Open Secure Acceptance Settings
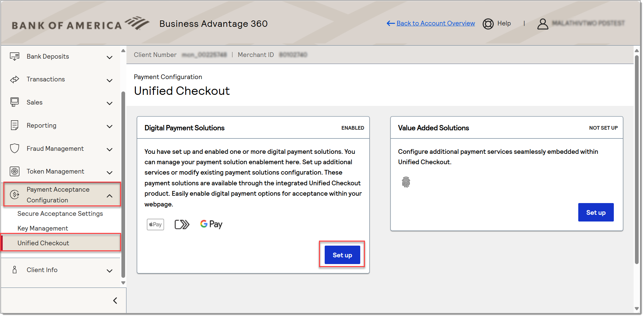The width and height of the screenshot is (644, 317). [x=60, y=214]
